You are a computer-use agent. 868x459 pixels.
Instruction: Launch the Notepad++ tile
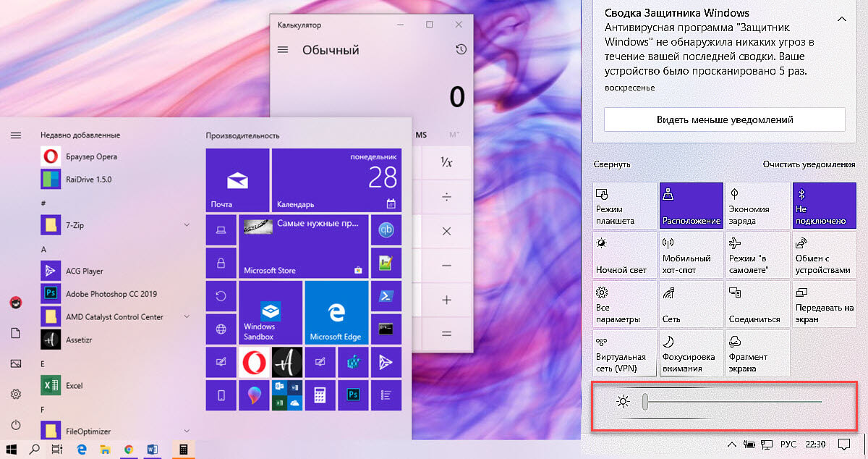pos(386,262)
